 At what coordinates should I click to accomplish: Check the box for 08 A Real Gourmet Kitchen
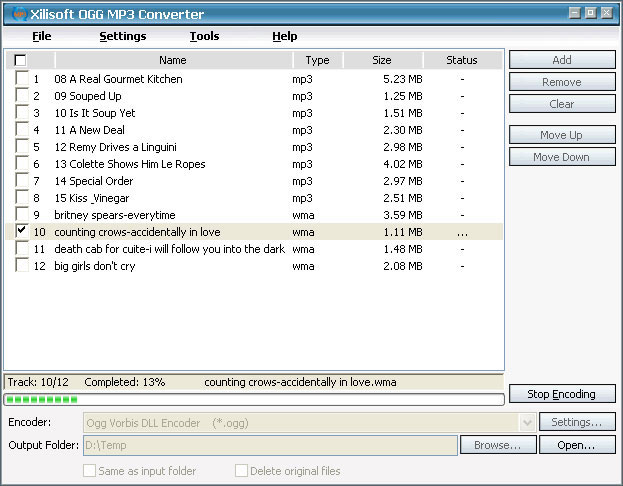22,79
